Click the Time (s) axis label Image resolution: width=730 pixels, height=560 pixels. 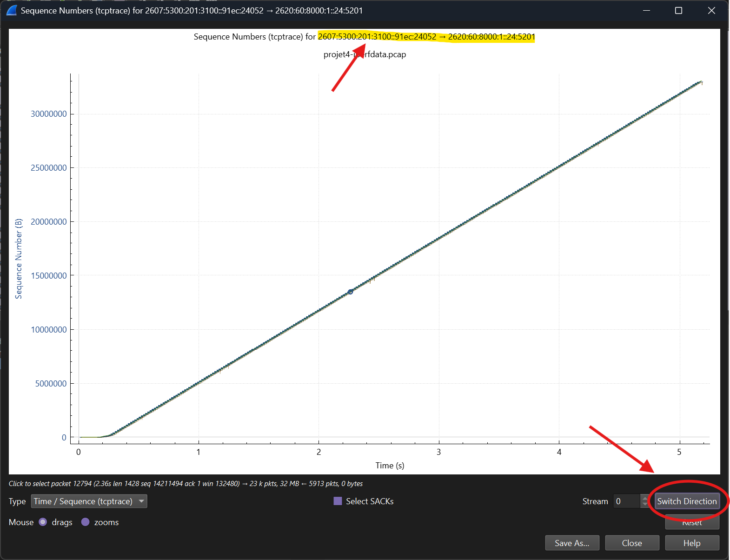[390, 465]
